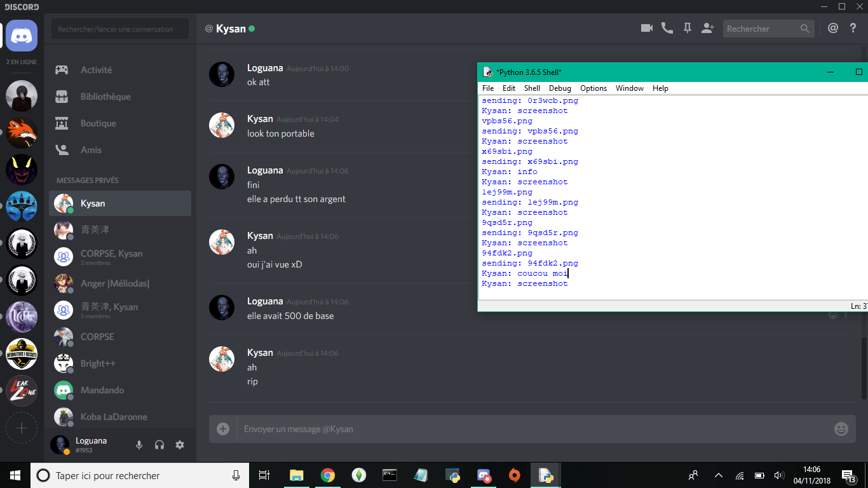Open the Kysan private conversation
The width and height of the screenshot is (868, 488).
coord(120,203)
